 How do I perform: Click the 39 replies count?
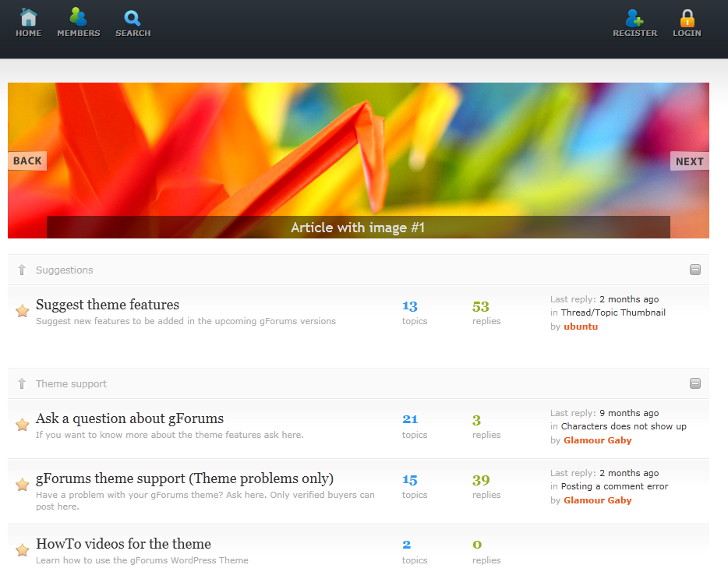[x=481, y=480]
